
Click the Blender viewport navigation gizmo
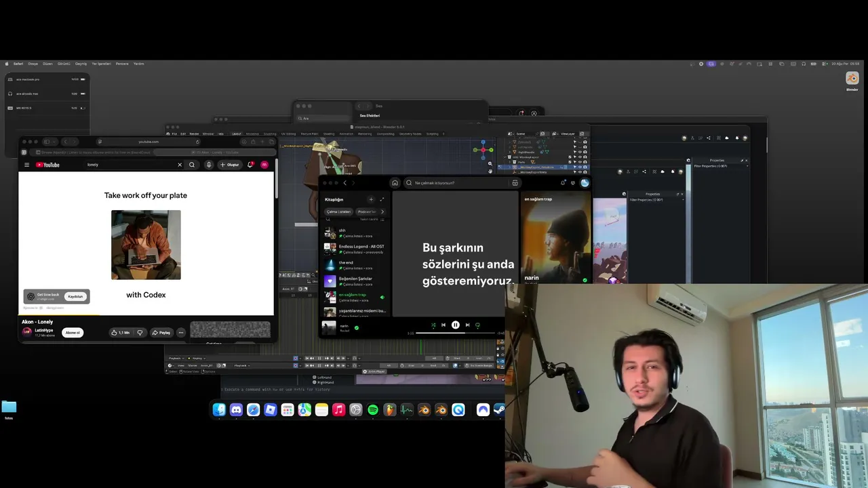tap(483, 149)
